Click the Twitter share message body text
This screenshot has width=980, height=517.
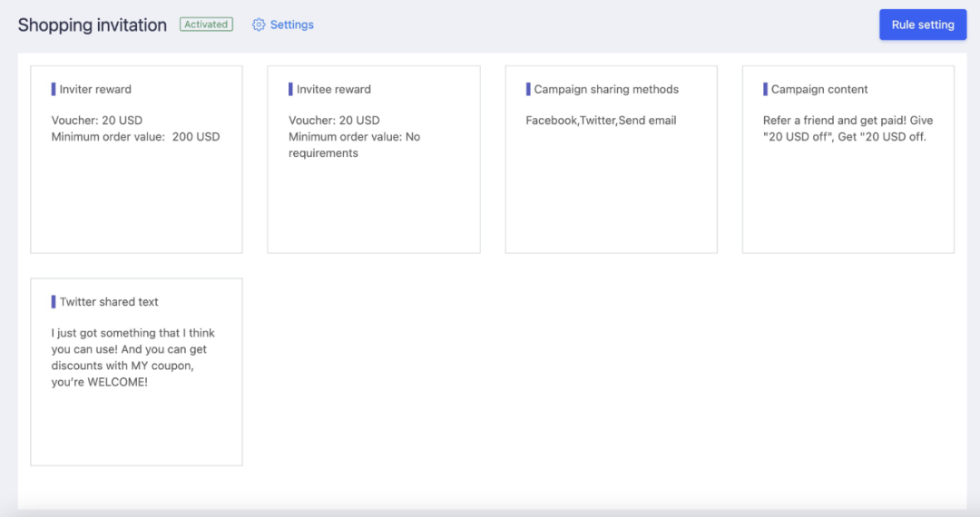point(133,357)
